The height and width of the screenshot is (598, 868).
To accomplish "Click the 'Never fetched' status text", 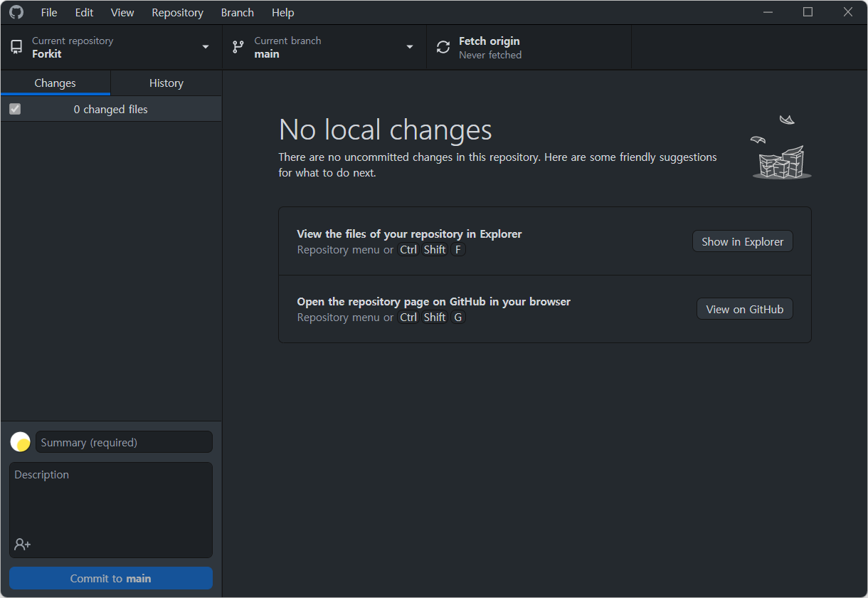I will click(490, 55).
